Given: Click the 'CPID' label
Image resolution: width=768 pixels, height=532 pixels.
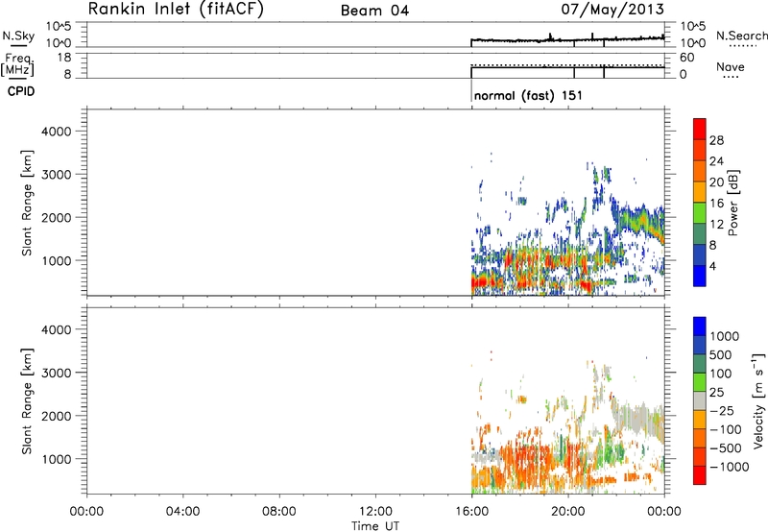Looking at the screenshot, I should [x=21, y=91].
